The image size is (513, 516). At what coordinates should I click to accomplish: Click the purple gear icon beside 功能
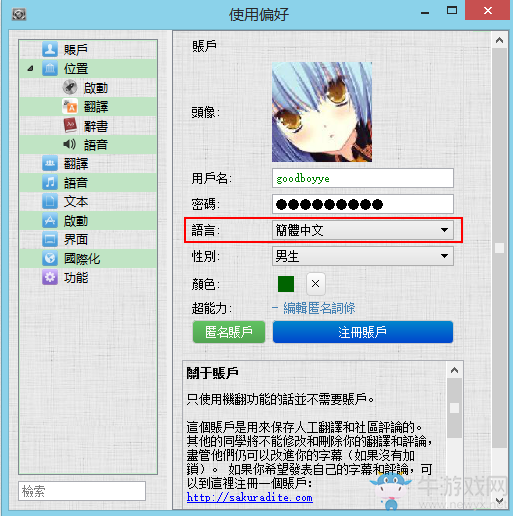click(x=50, y=277)
